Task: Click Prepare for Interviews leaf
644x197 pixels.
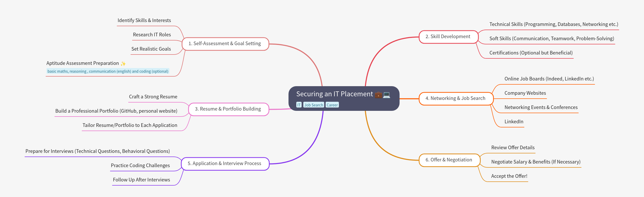Action: [x=98, y=151]
